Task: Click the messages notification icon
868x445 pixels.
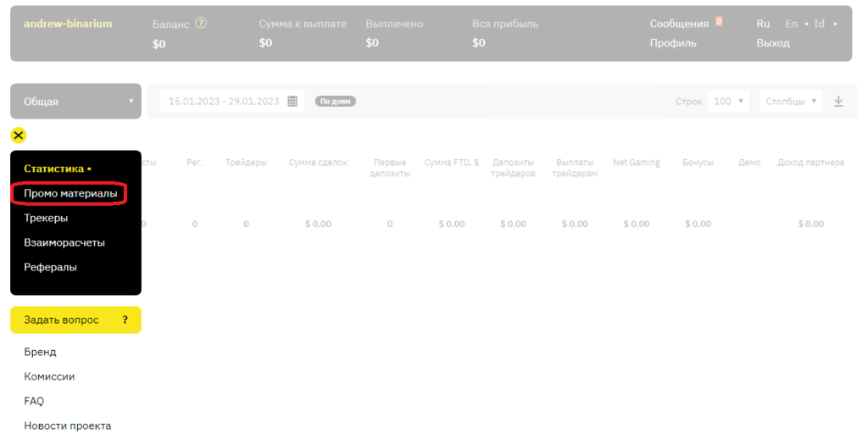Action: pos(719,22)
